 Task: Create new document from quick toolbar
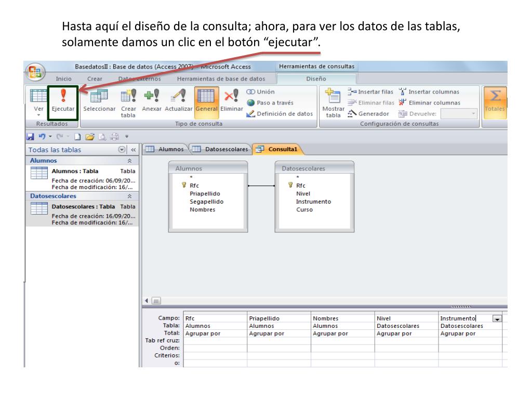pos(78,137)
